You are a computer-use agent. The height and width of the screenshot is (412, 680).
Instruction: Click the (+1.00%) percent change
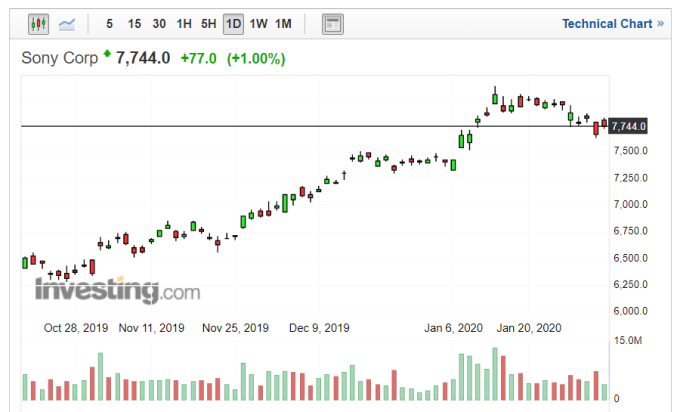[256, 59]
